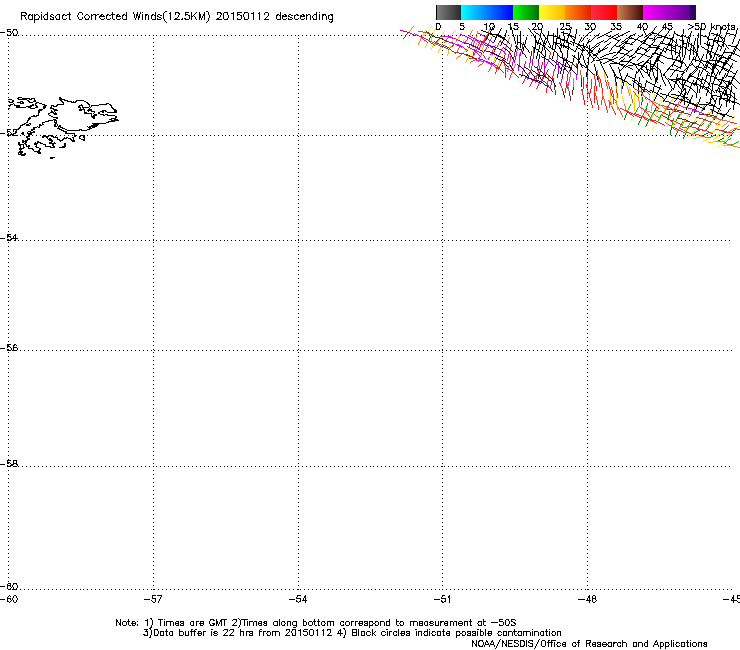Screen dimensions: 740x650
Task: Click the dark purple >50 knots swatch
Action: pyautogui.click(x=693, y=12)
